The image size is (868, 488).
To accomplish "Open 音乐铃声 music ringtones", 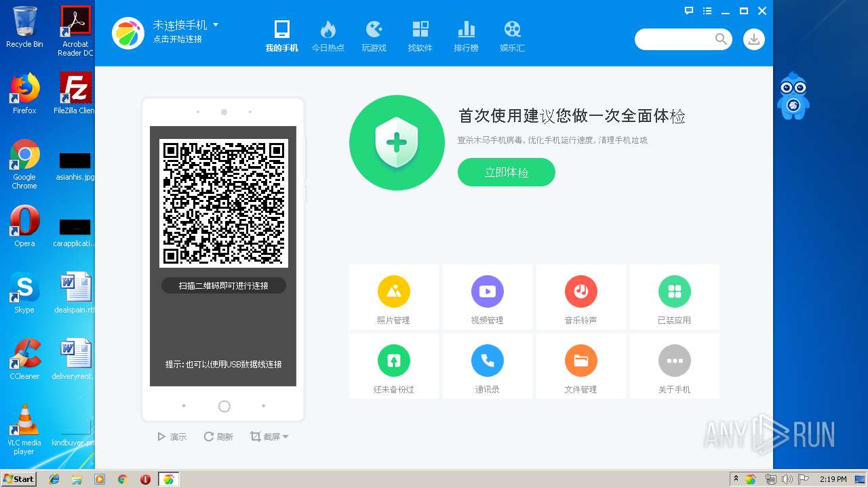I will click(x=581, y=298).
